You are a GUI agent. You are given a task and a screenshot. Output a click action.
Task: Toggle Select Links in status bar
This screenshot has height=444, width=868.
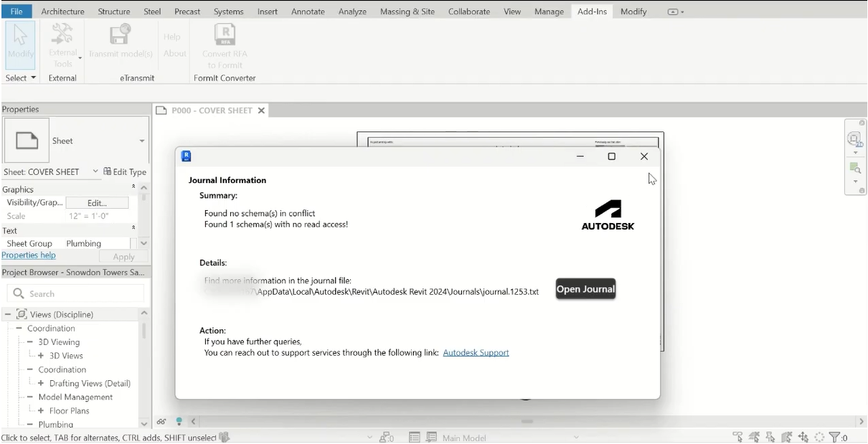(739, 437)
